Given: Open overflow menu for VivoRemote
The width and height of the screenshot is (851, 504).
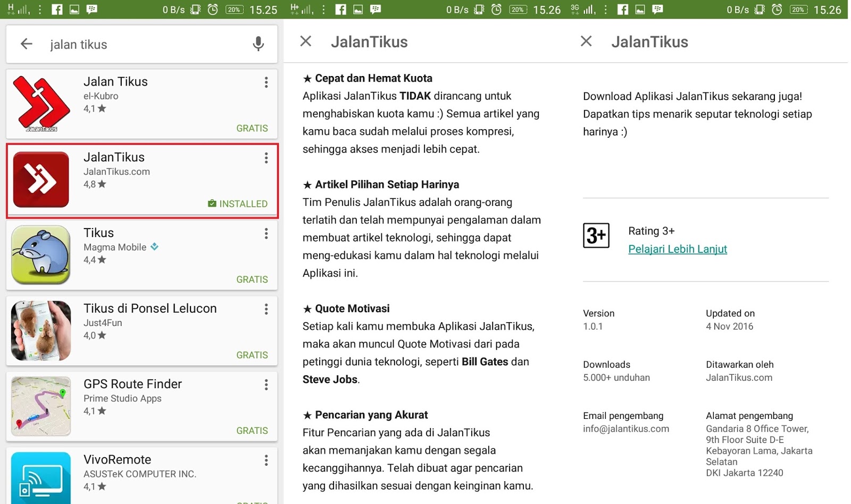Looking at the screenshot, I should 266,460.
